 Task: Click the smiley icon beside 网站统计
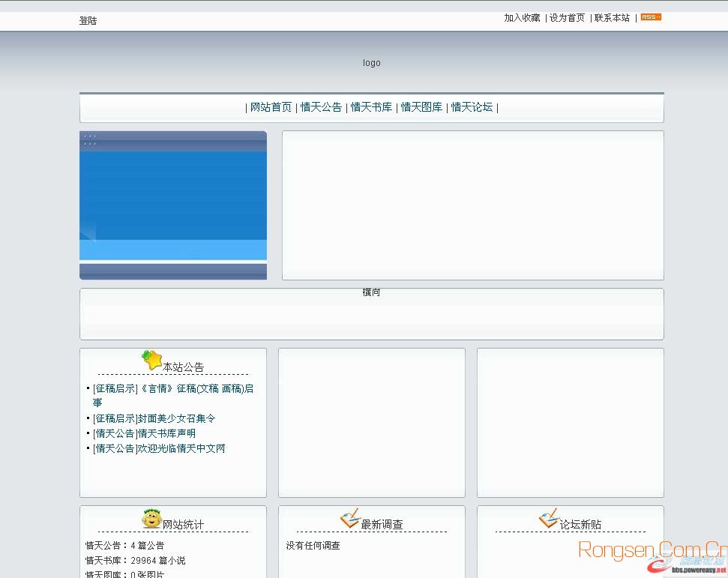click(x=152, y=519)
